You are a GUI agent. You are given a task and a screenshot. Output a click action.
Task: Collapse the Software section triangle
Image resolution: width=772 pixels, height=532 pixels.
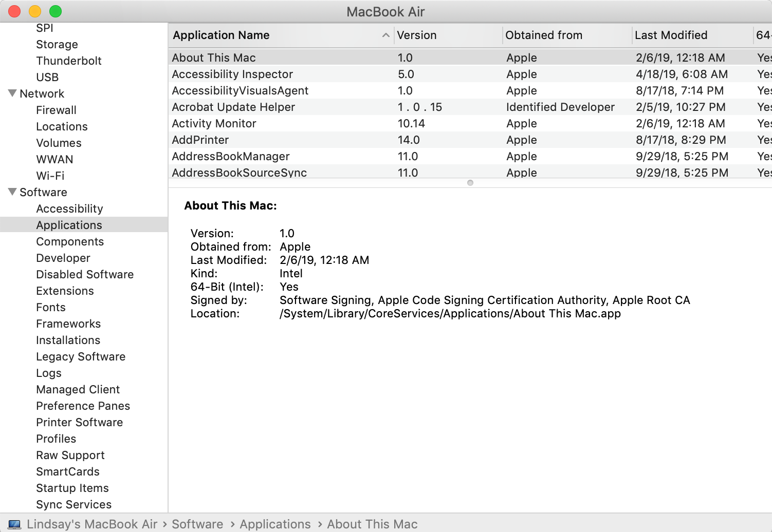12,192
